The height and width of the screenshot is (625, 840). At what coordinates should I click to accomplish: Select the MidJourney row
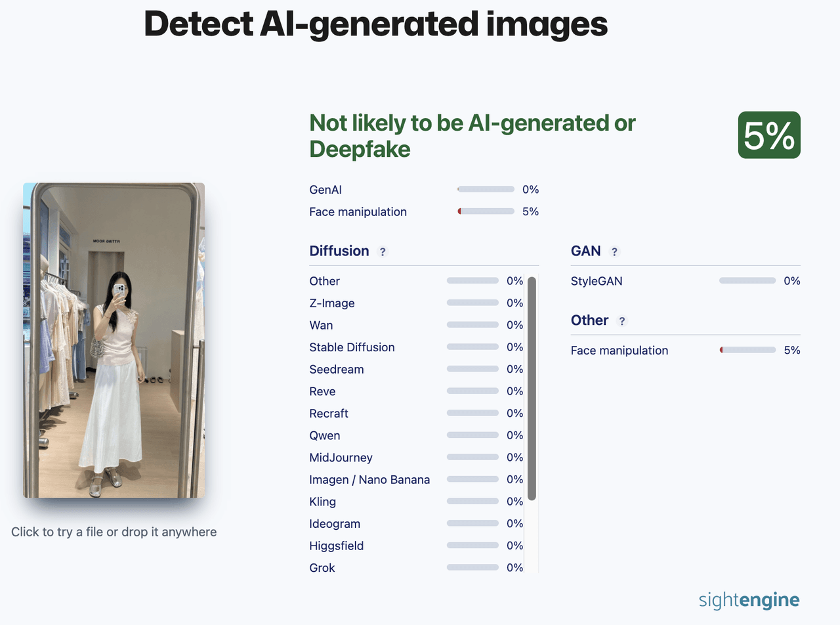point(416,458)
